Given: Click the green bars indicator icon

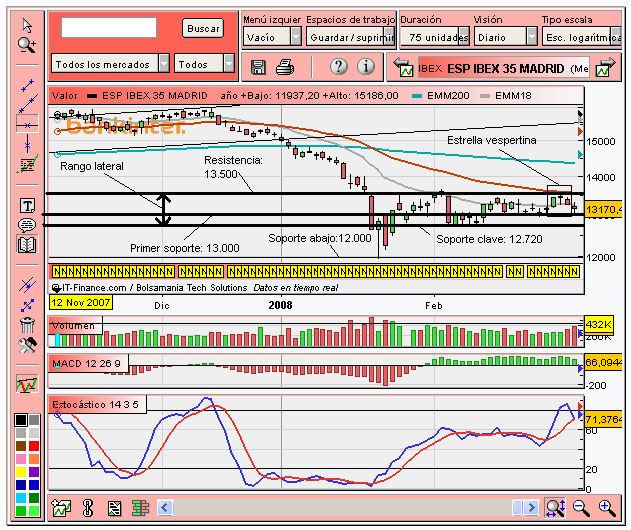Looking at the screenshot, I should 140,508.
